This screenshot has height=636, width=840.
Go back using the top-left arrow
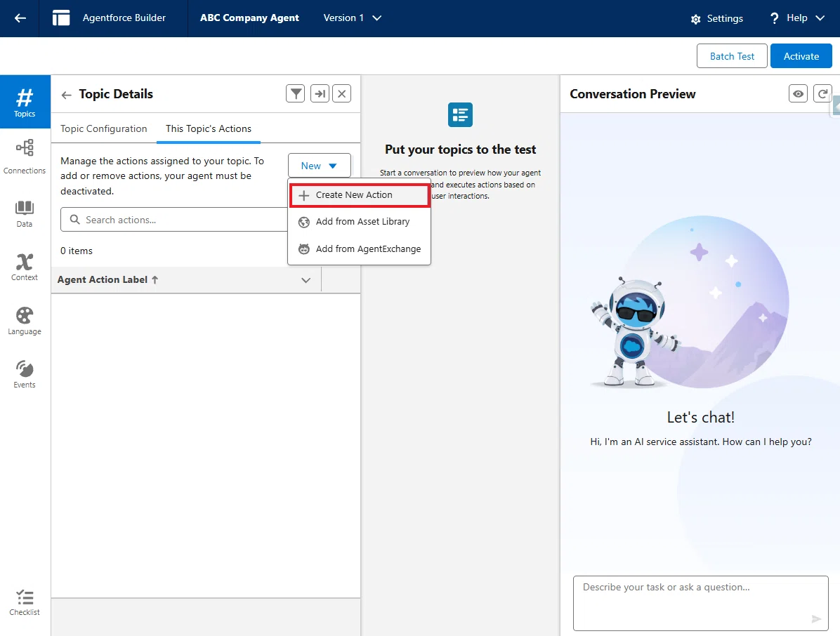pyautogui.click(x=20, y=18)
